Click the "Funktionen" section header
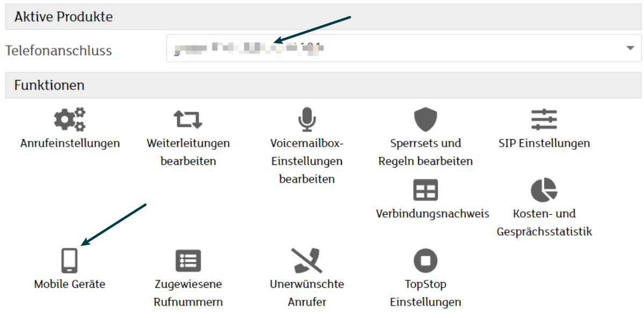 [49, 85]
